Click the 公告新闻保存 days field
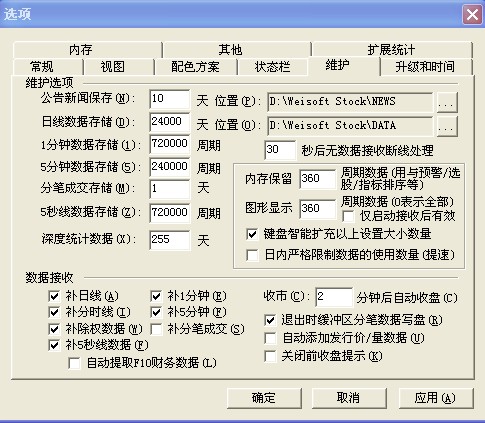Image resolution: width=485 pixels, height=423 pixels. click(170, 99)
